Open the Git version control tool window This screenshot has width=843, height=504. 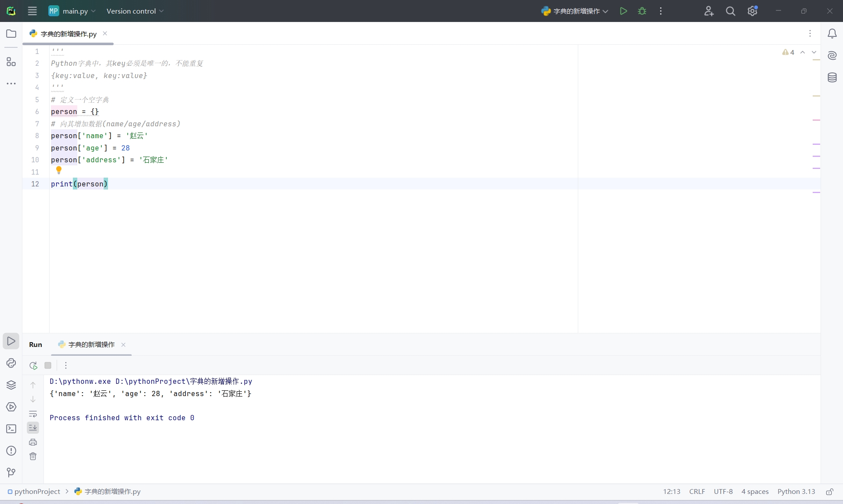pos(11,472)
